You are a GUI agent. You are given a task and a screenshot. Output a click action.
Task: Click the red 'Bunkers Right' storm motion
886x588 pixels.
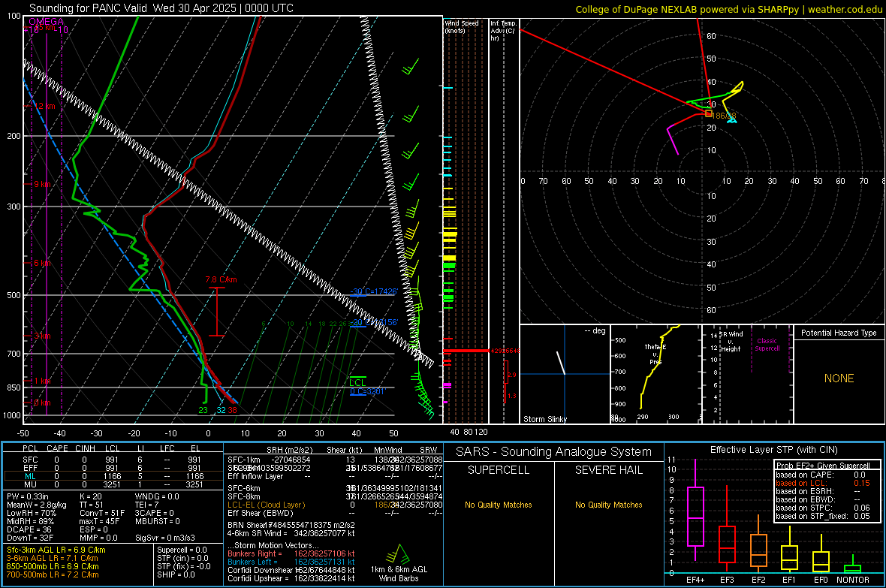coord(291,553)
